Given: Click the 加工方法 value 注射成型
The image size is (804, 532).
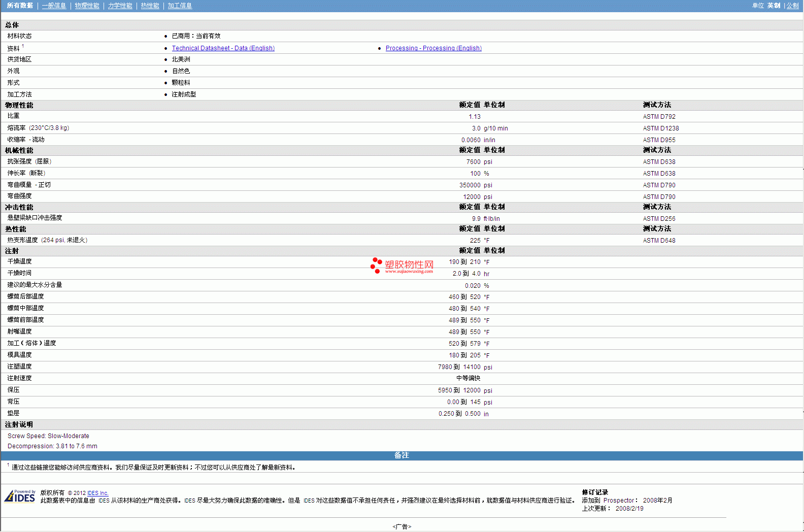Looking at the screenshot, I should tap(184, 94).
